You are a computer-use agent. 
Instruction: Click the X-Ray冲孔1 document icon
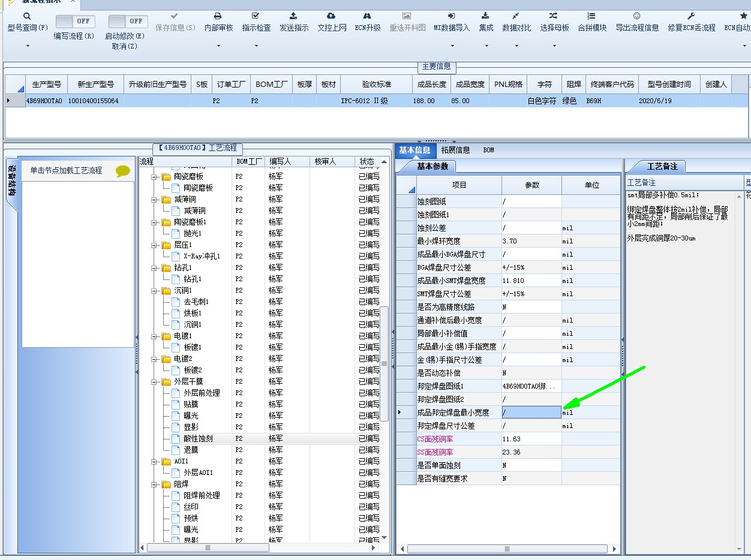(176, 257)
